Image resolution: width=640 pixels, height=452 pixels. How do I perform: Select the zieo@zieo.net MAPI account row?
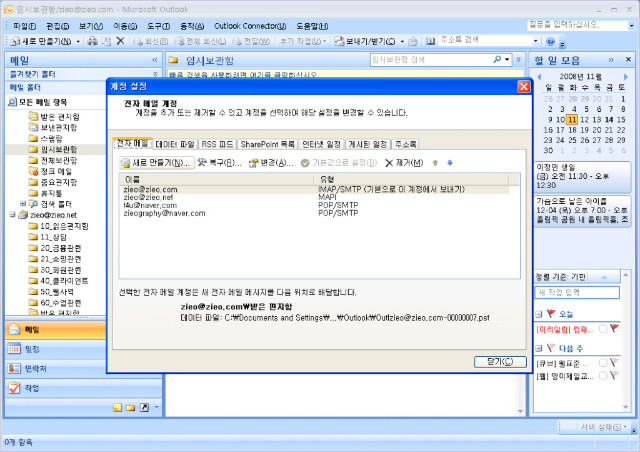click(x=316, y=197)
